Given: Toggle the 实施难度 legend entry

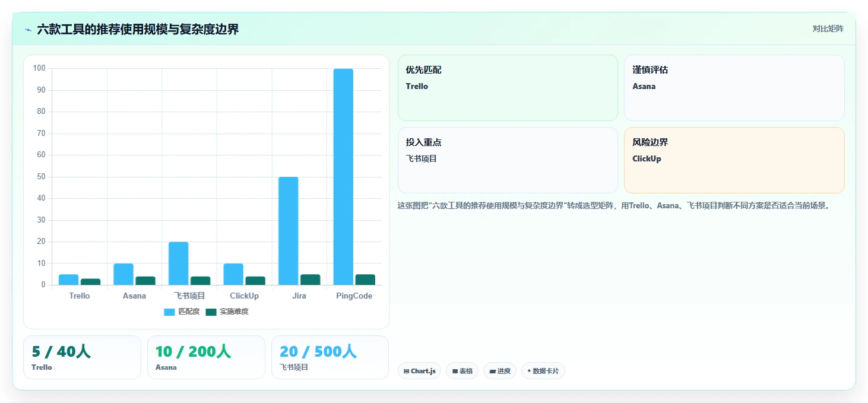Looking at the screenshot, I should point(227,312).
